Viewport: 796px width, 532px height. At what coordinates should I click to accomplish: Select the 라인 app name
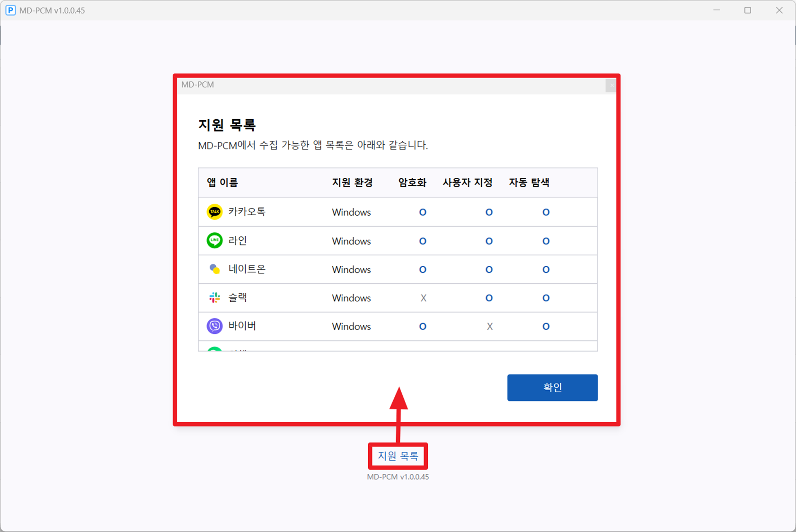coord(238,241)
